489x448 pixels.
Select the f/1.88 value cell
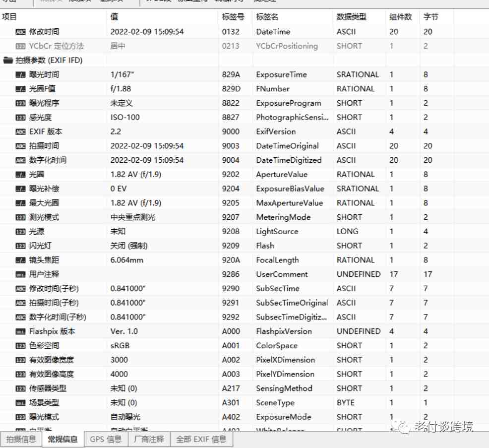[121, 89]
